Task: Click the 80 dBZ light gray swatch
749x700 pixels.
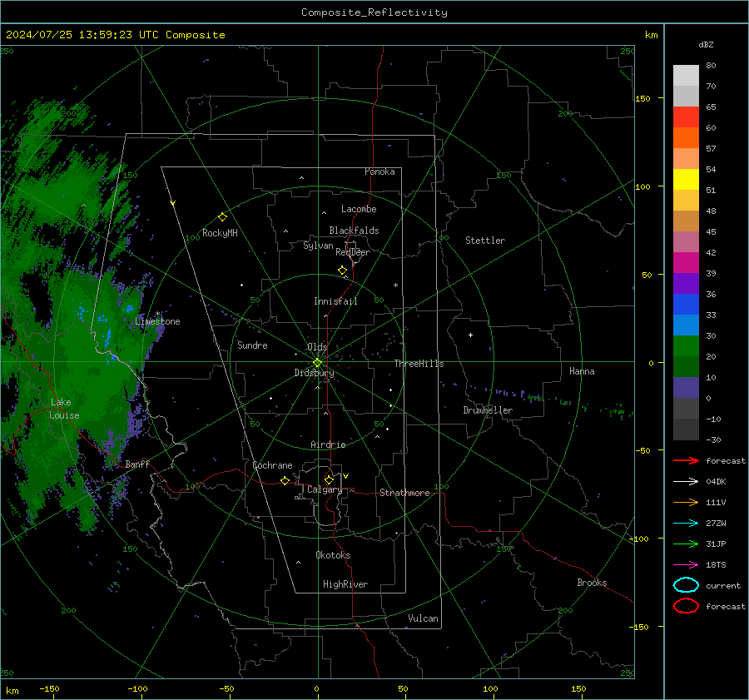Action: (686, 75)
